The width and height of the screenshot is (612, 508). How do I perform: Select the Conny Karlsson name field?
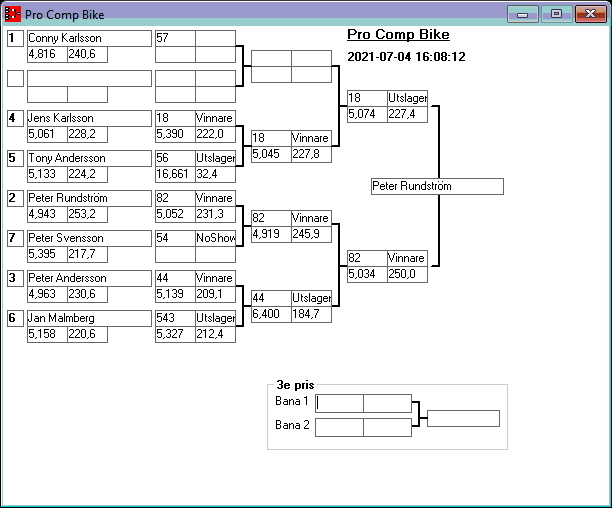[x=88, y=38]
